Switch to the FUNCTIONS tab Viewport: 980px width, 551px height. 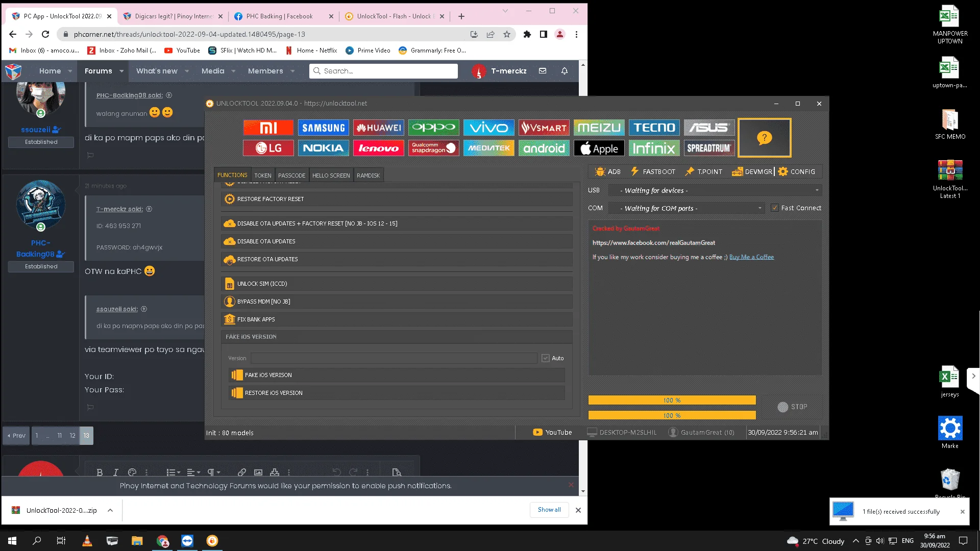point(232,175)
